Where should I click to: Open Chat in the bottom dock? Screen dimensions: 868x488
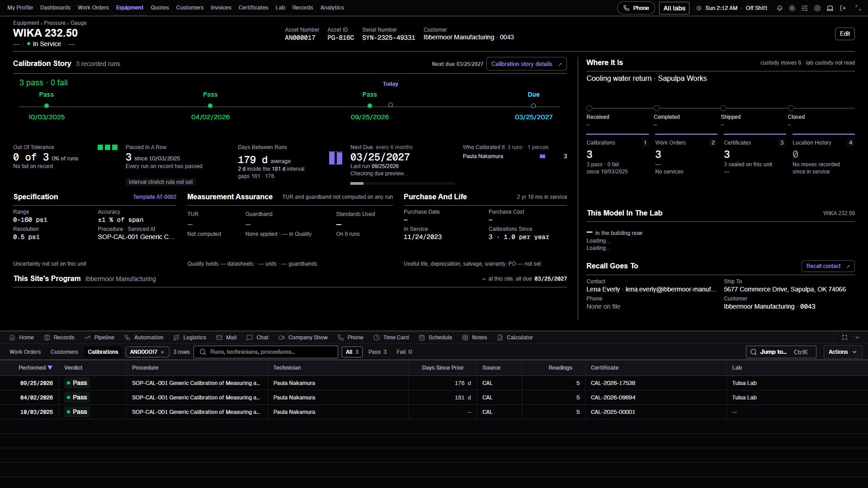pos(258,338)
